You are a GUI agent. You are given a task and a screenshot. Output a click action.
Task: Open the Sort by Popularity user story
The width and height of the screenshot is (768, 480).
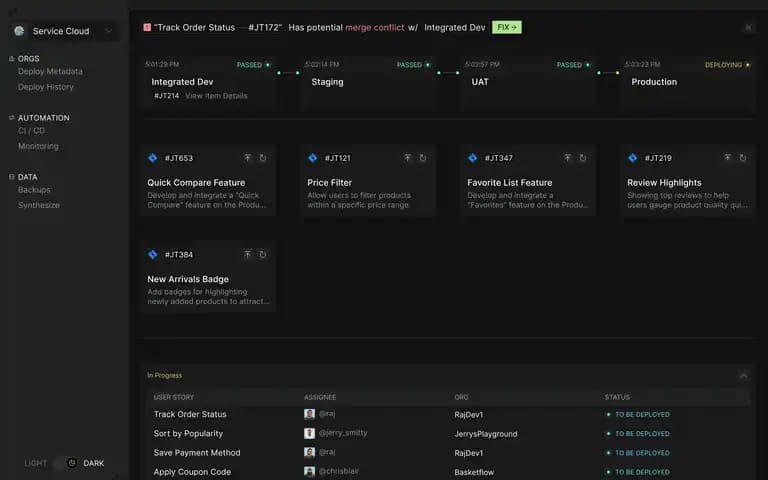point(188,433)
